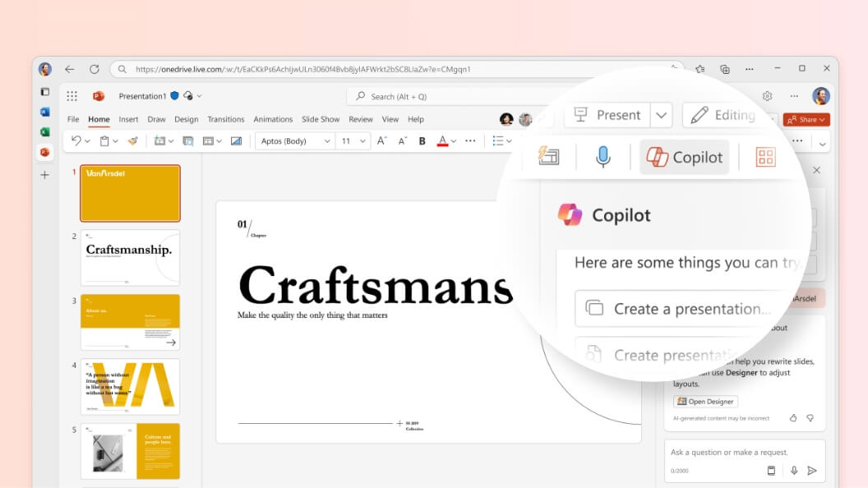Image resolution: width=868 pixels, height=488 pixels.
Task: Click the Excel icon in the sidebar
Action: pos(45,131)
